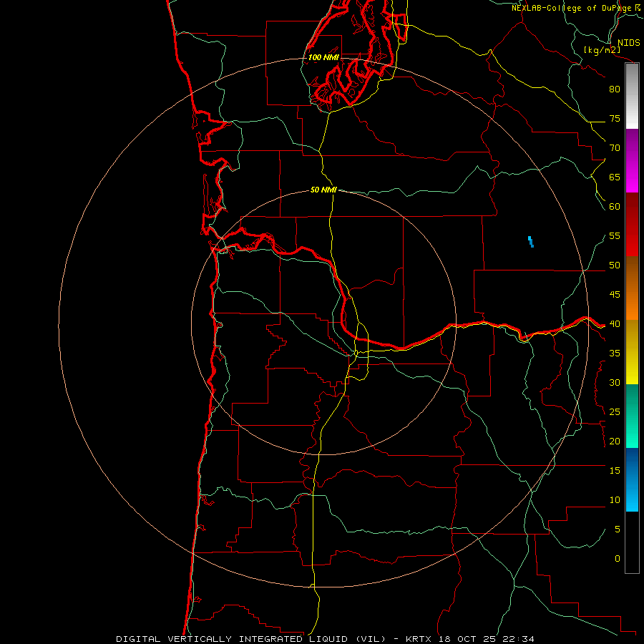Select the blue segment of color scale
This screenshot has width=644, height=644.
(x=632, y=479)
